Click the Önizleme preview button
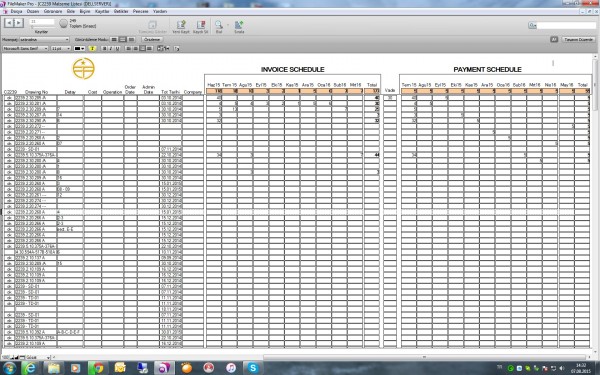This screenshot has width=600, height=375. pos(152,39)
